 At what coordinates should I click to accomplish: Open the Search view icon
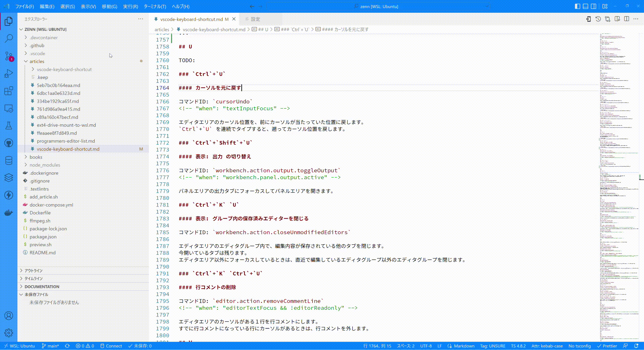(9, 38)
